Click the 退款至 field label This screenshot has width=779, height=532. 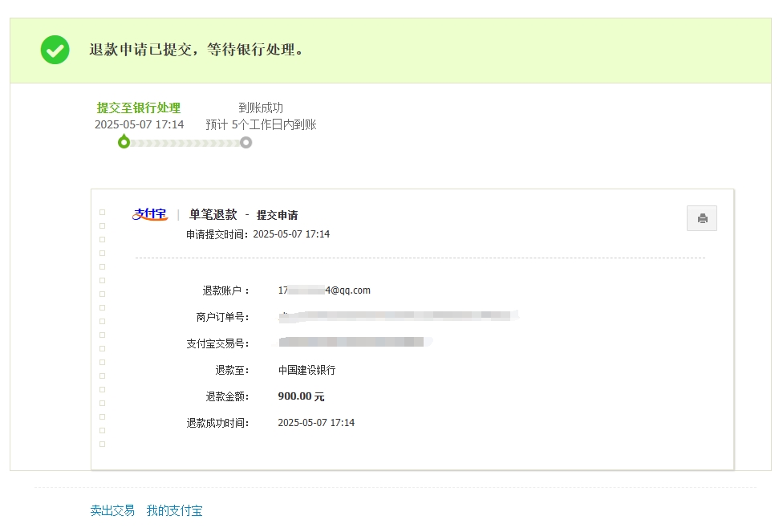(x=232, y=370)
